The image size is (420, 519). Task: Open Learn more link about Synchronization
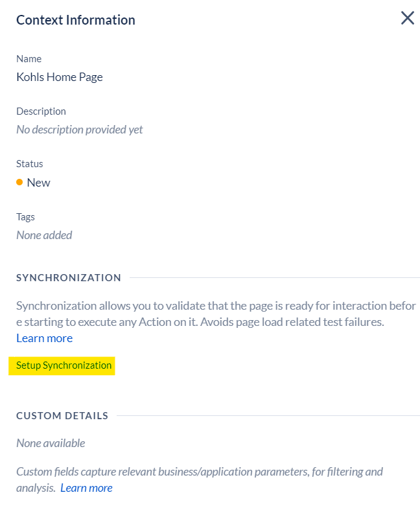pyautogui.click(x=44, y=338)
